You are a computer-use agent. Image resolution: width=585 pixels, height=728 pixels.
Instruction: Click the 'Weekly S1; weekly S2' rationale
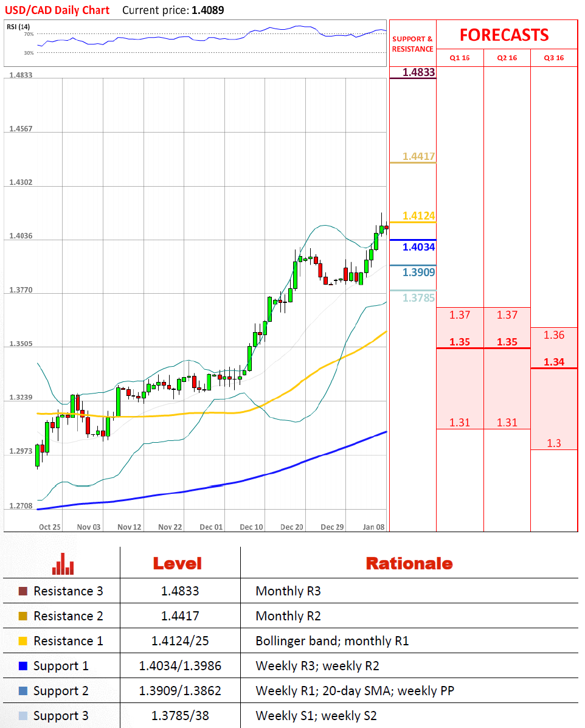tap(316, 716)
